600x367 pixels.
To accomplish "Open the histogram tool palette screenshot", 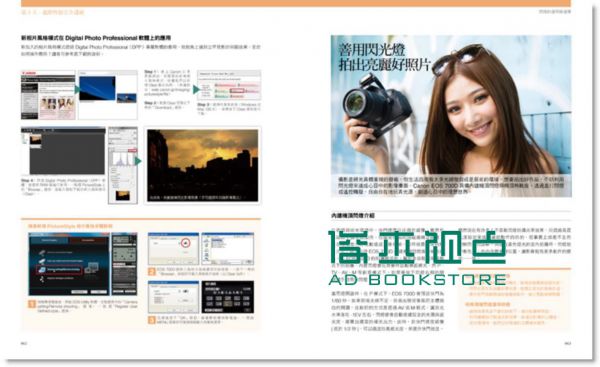I will (x=123, y=165).
